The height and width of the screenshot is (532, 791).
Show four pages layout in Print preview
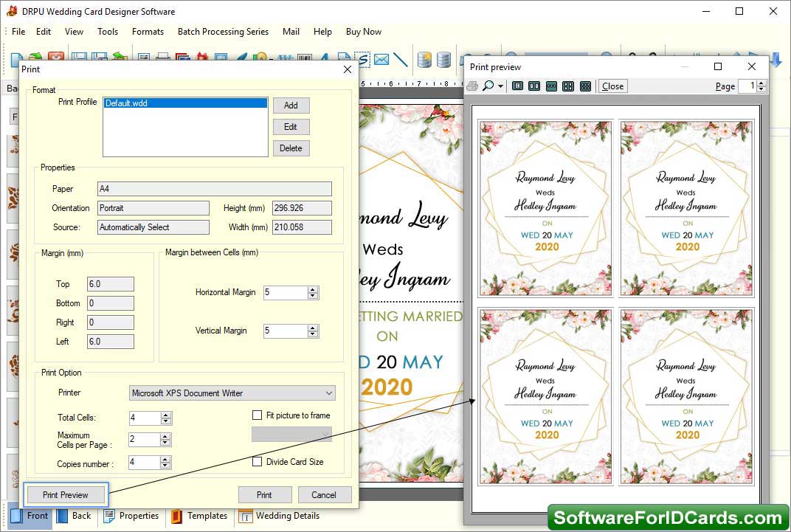click(568, 86)
